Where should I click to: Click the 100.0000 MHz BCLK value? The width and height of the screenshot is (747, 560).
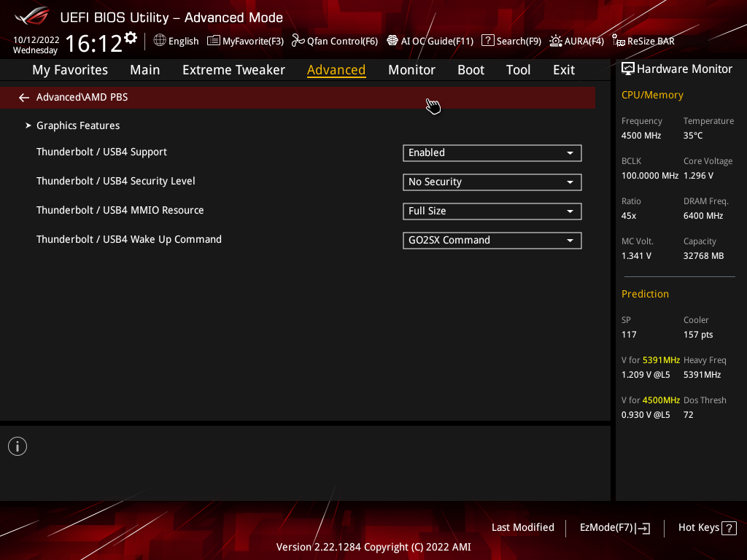pyautogui.click(x=650, y=176)
